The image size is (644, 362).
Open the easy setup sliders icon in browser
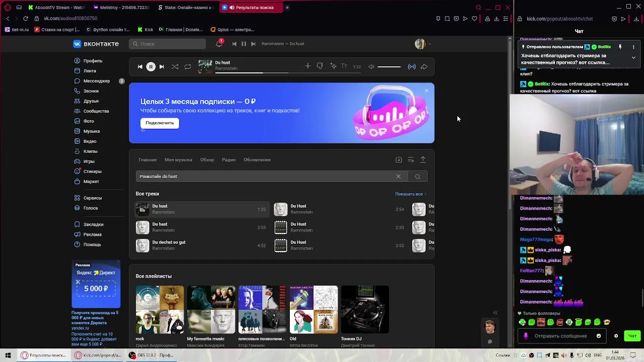tap(506, 19)
